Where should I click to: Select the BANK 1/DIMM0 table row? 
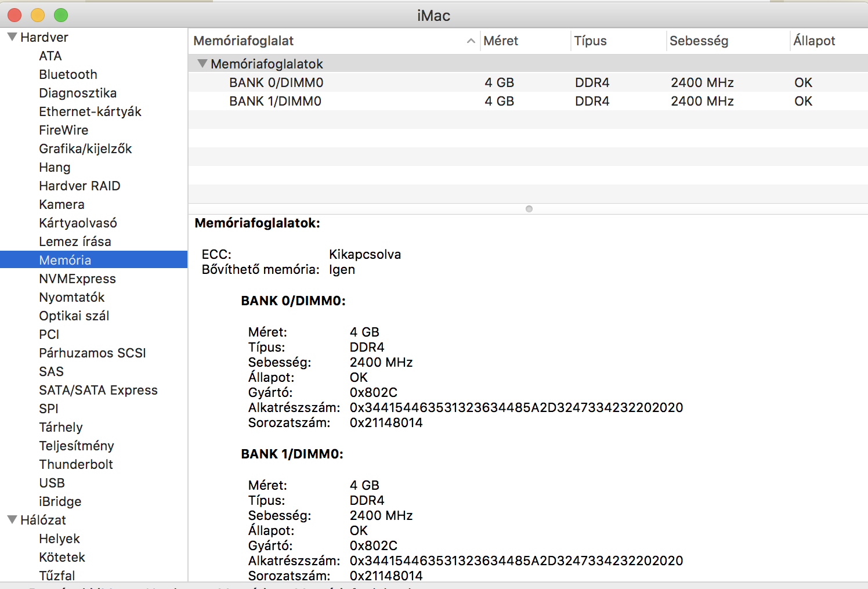528,101
